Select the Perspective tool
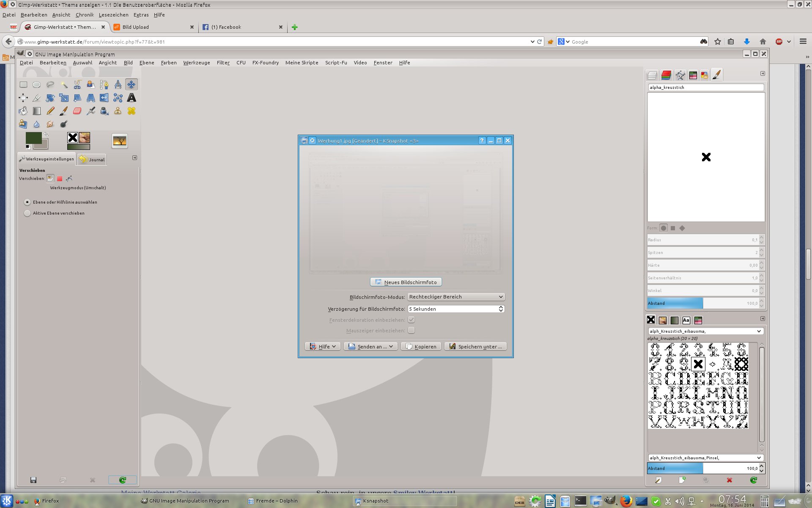Screen dimensions: 812x508 coord(91,98)
